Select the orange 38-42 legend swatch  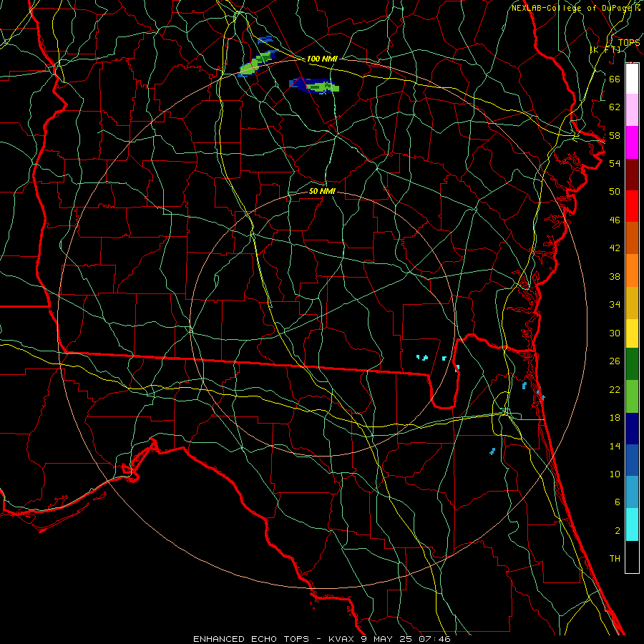632,270
